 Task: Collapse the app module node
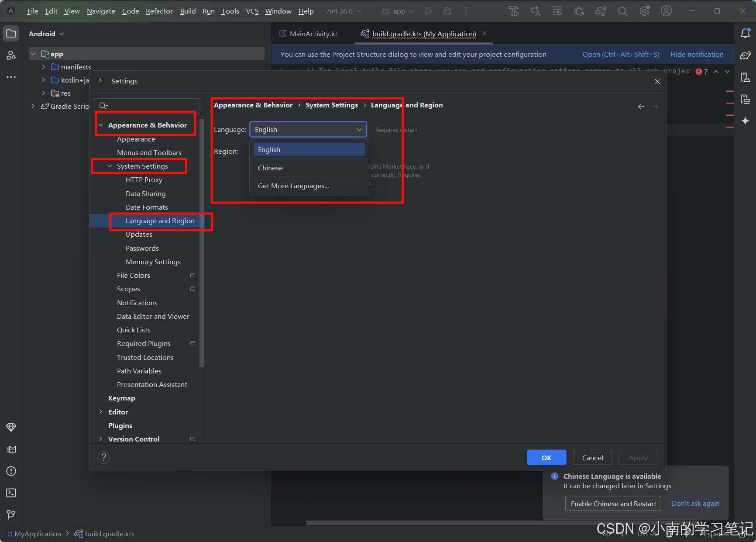pyautogui.click(x=33, y=54)
